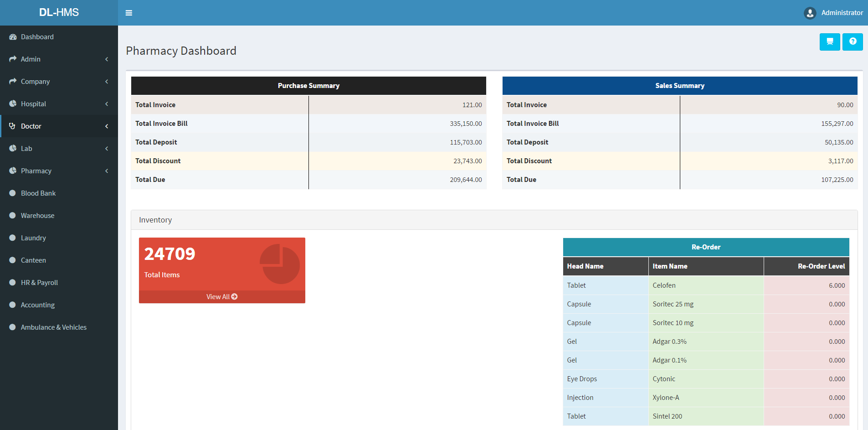Viewport: 868px width, 430px height.
Task: Open the help question mark button
Action: click(852, 42)
